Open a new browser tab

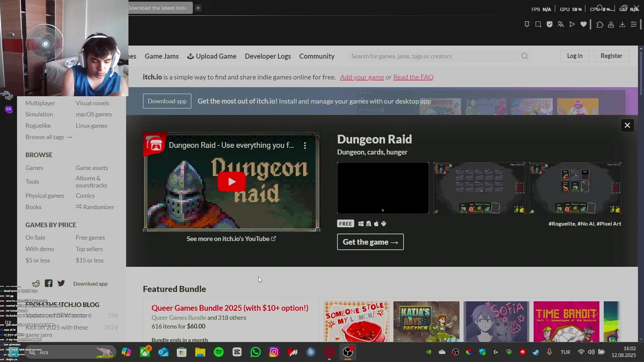198,8
